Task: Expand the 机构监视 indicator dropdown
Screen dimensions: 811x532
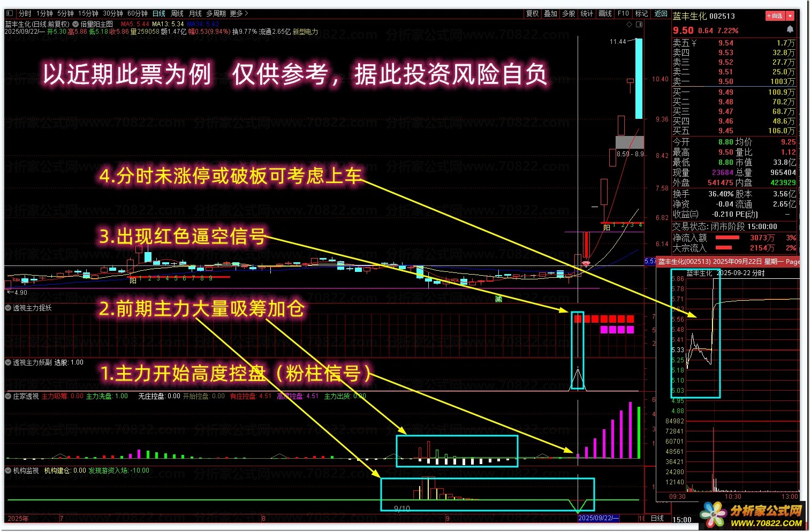Action: point(9,470)
